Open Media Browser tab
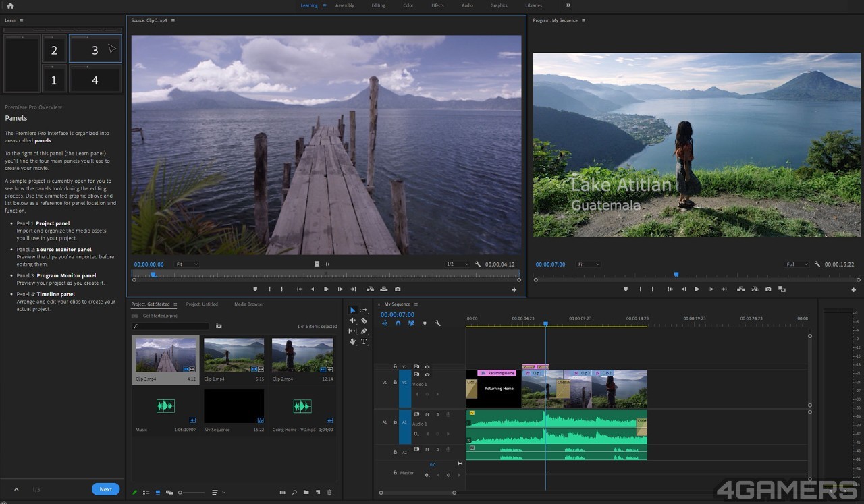The height and width of the screenshot is (504, 864). pyautogui.click(x=249, y=304)
